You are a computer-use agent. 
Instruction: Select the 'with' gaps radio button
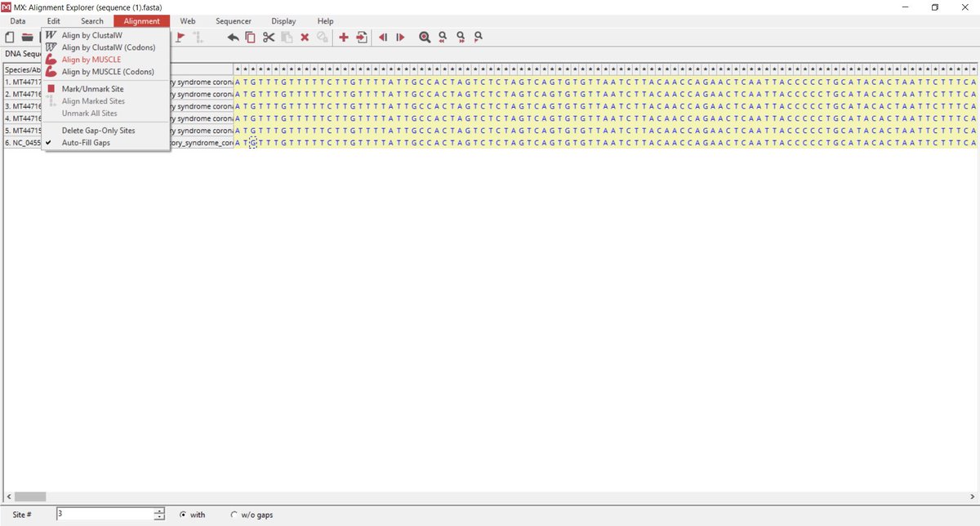point(182,515)
